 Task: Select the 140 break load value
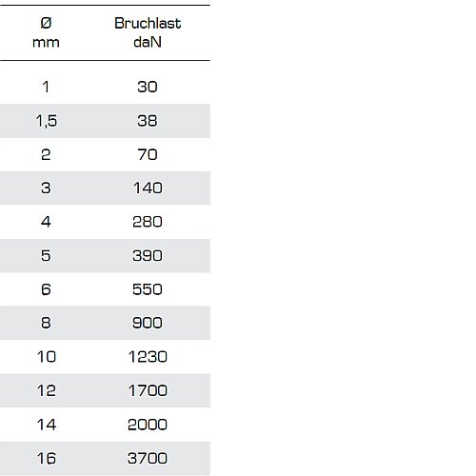(x=148, y=188)
